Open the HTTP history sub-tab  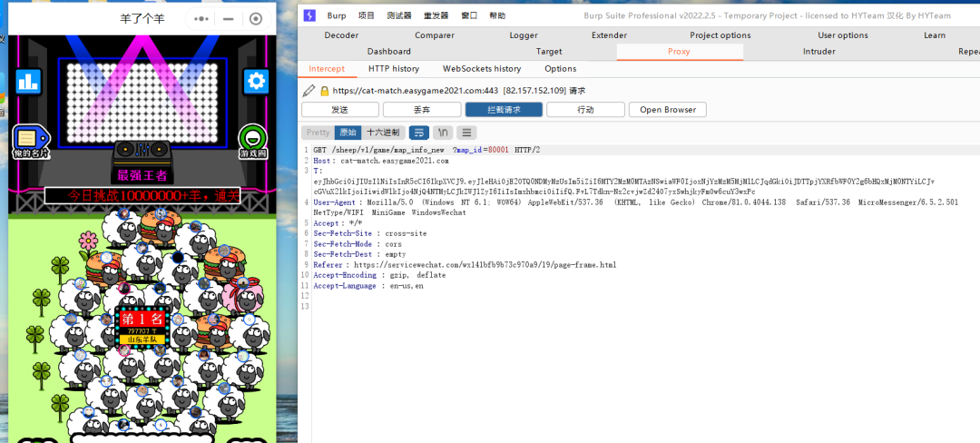pos(394,69)
